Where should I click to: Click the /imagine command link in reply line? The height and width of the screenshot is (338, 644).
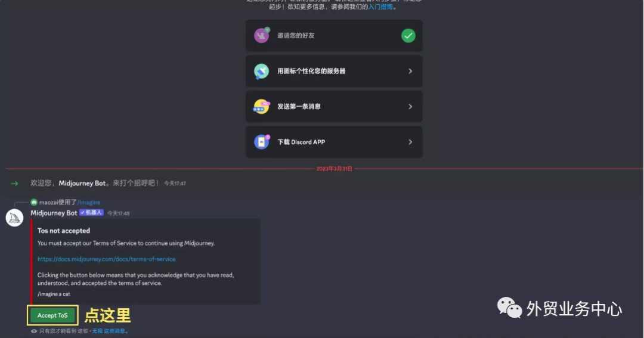[x=89, y=203]
